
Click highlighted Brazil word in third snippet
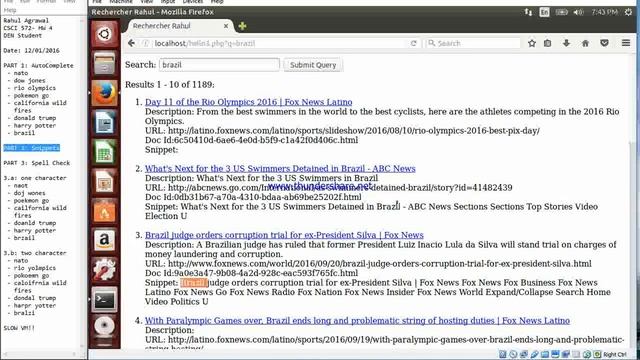(194, 283)
